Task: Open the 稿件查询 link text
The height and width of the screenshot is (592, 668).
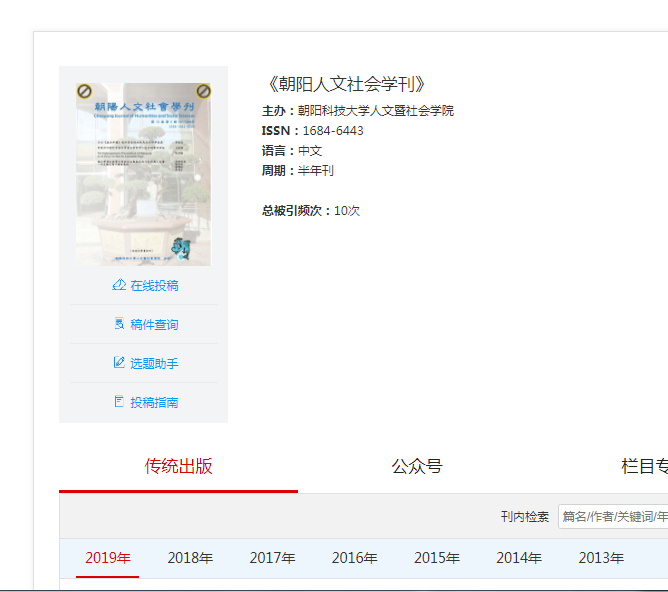Action: 154,325
